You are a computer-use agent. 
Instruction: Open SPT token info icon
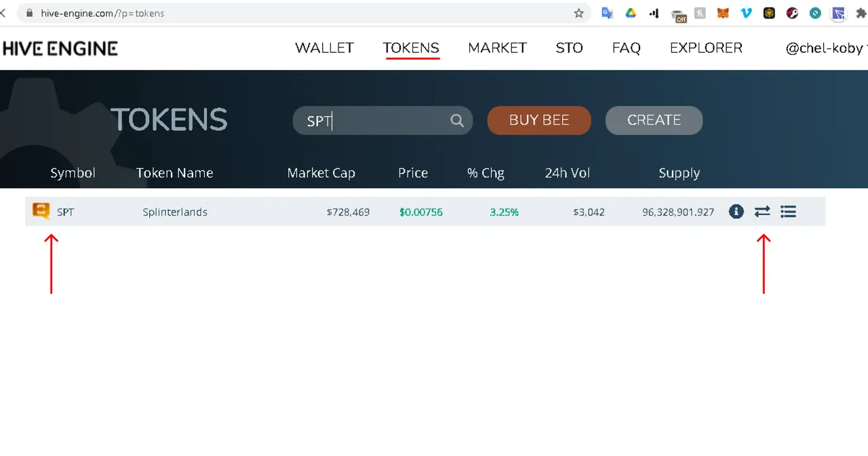tap(736, 212)
